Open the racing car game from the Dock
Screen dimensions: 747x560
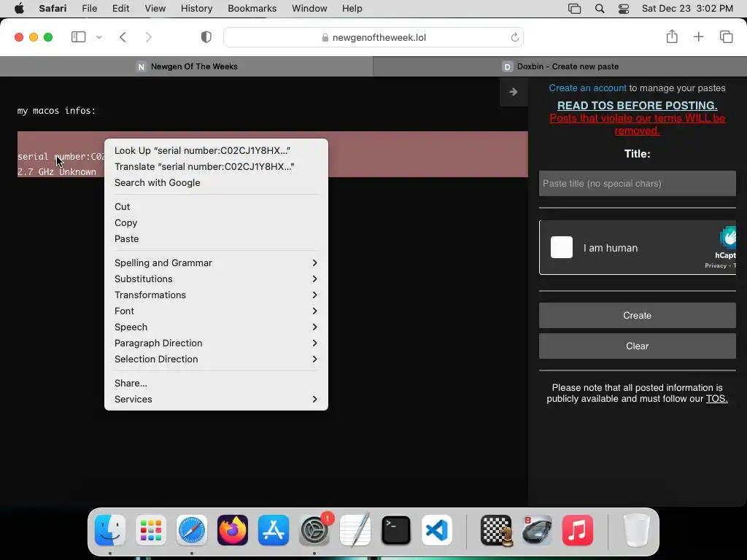tap(537, 530)
